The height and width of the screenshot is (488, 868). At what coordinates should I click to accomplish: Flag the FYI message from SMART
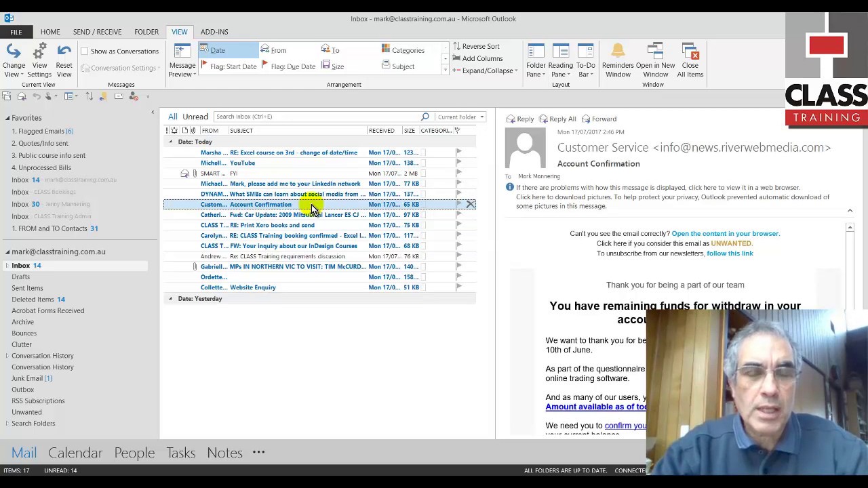pos(459,174)
